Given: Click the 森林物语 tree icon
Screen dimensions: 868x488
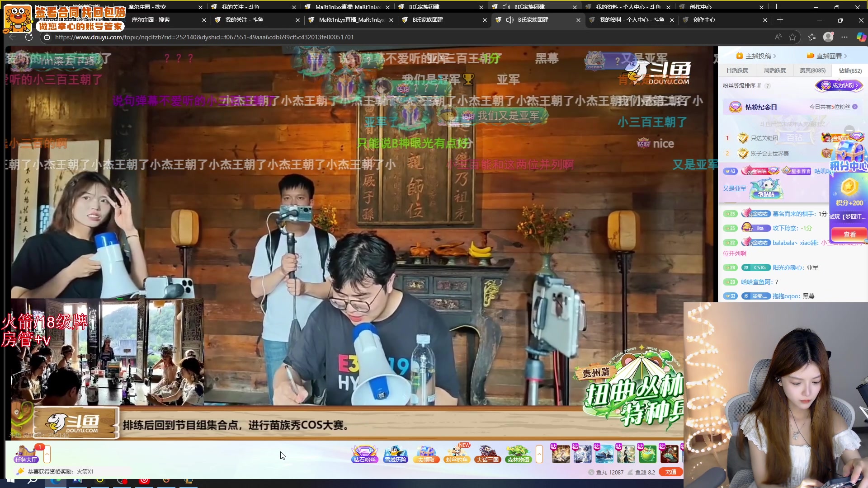Looking at the screenshot, I should (518, 454).
